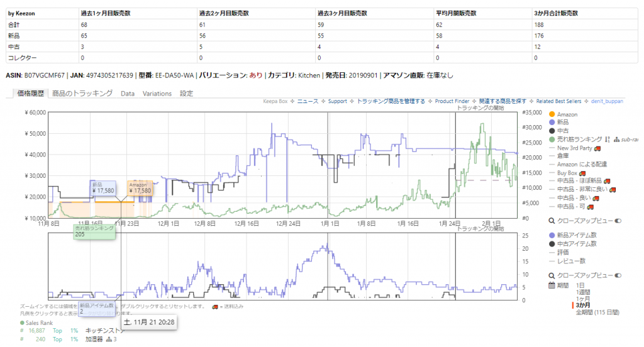644x347 pixels.
Task: Click the magnifier icon by upper クローズアップビュー
Action: click(x=552, y=221)
